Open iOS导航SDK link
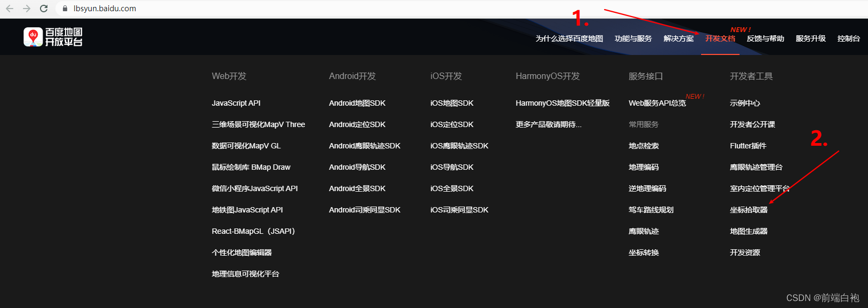Screen dimensions: 868x308 452,167
